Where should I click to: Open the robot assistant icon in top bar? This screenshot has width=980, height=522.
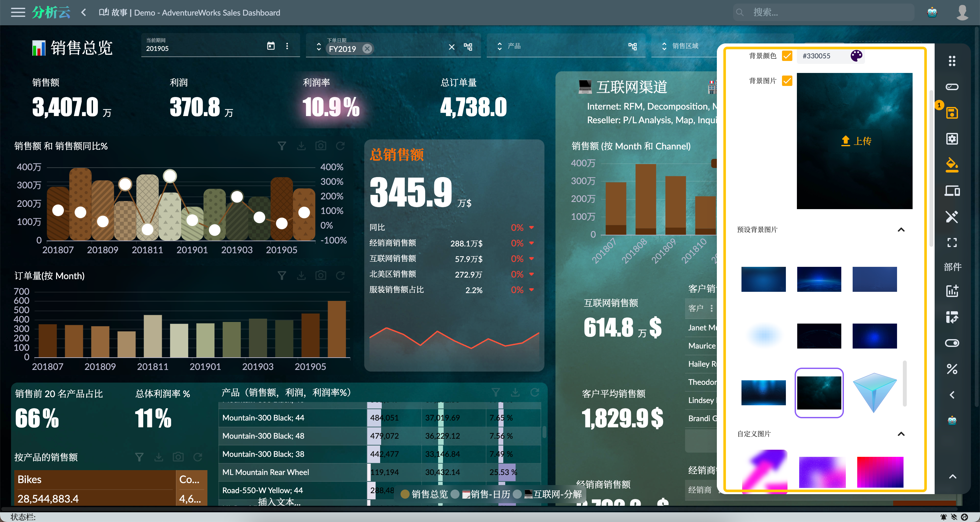[x=932, y=12]
